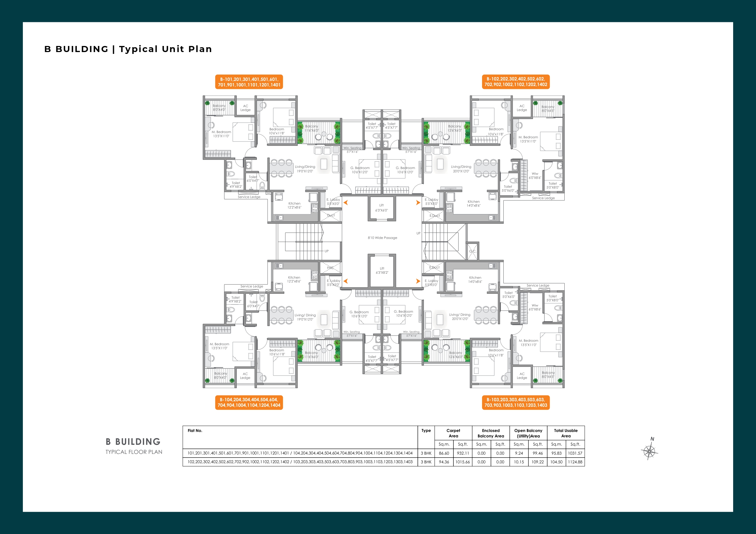
Task: Click the B BUILDING Typical Unit Plan heading
Action: tap(128, 49)
